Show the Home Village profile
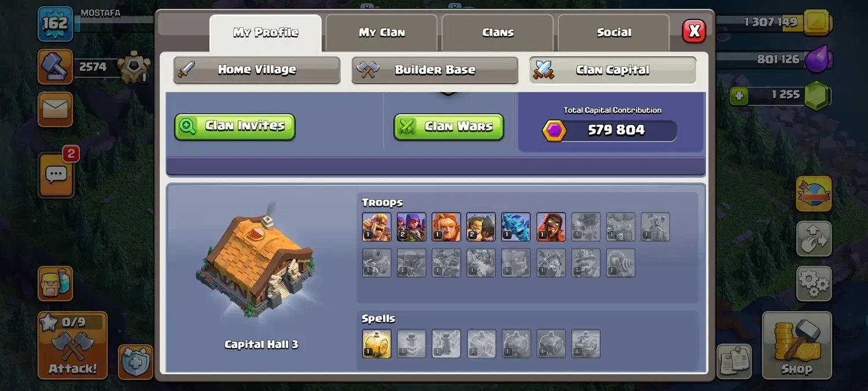868x391 pixels. tap(257, 70)
